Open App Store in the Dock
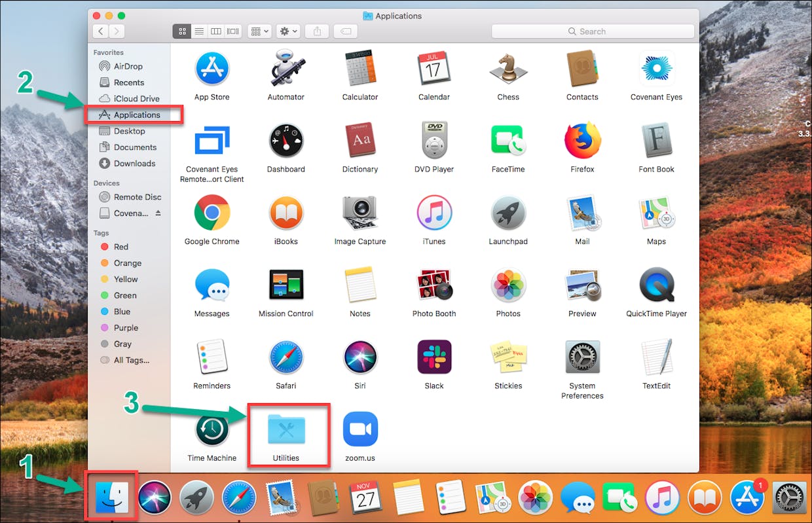This screenshot has height=523, width=812. click(747, 497)
